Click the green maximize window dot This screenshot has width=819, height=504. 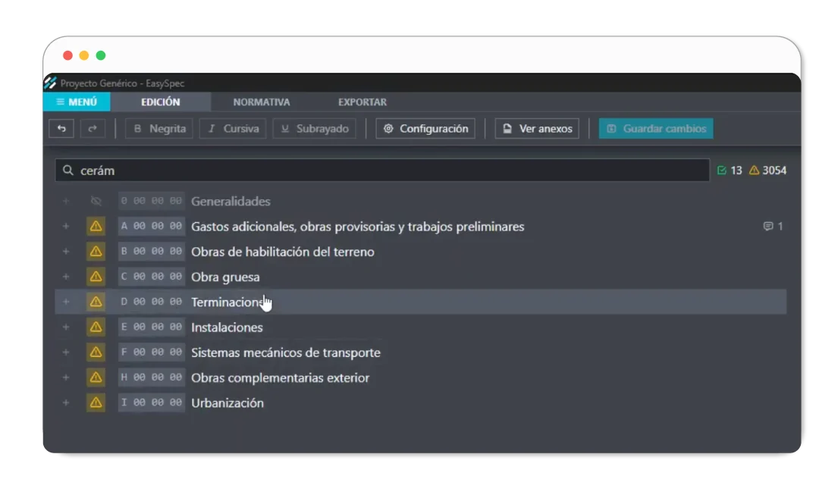click(101, 55)
